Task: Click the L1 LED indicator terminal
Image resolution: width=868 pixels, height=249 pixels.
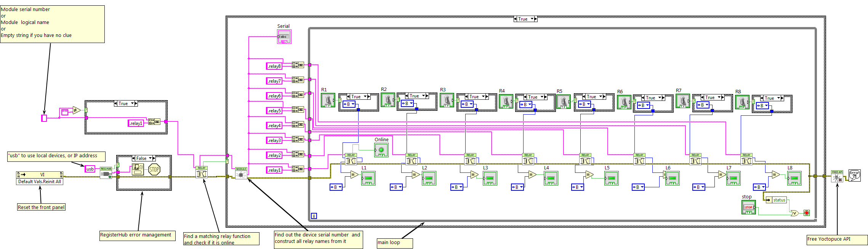Action: click(x=368, y=178)
